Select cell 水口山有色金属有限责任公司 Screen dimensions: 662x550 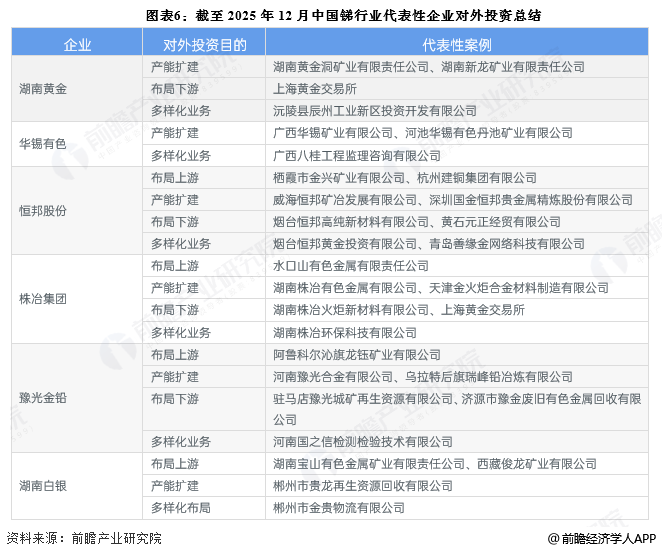457,266
